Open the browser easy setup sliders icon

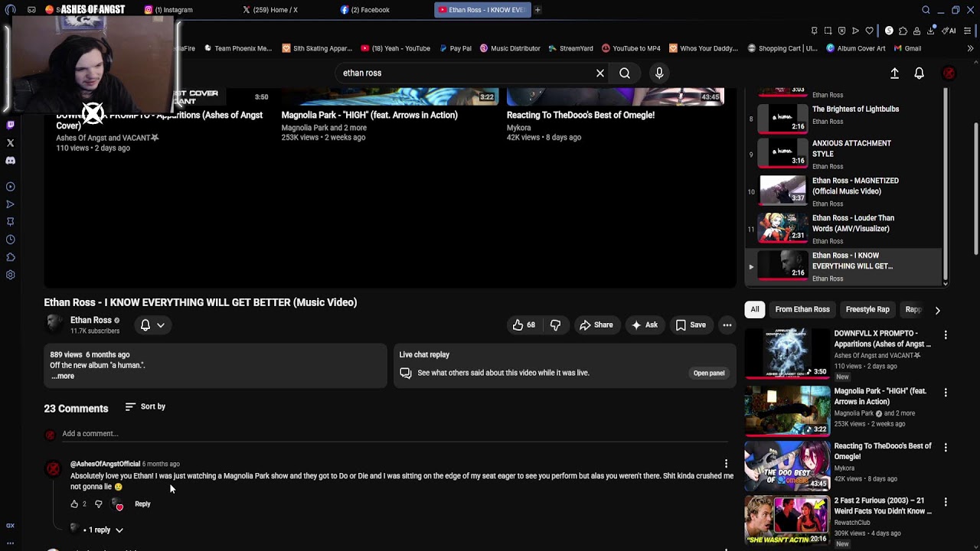click(x=968, y=31)
